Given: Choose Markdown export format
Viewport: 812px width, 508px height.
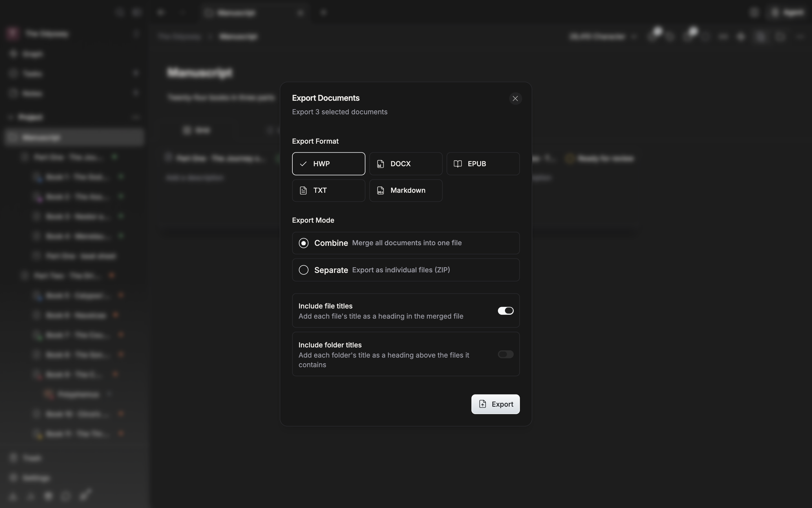Looking at the screenshot, I should click(406, 190).
